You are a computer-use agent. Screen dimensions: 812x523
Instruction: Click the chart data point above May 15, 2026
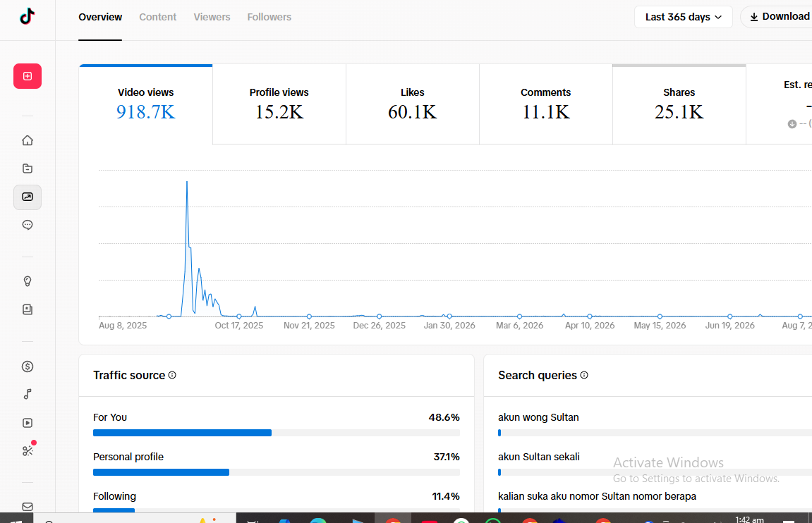point(660,316)
